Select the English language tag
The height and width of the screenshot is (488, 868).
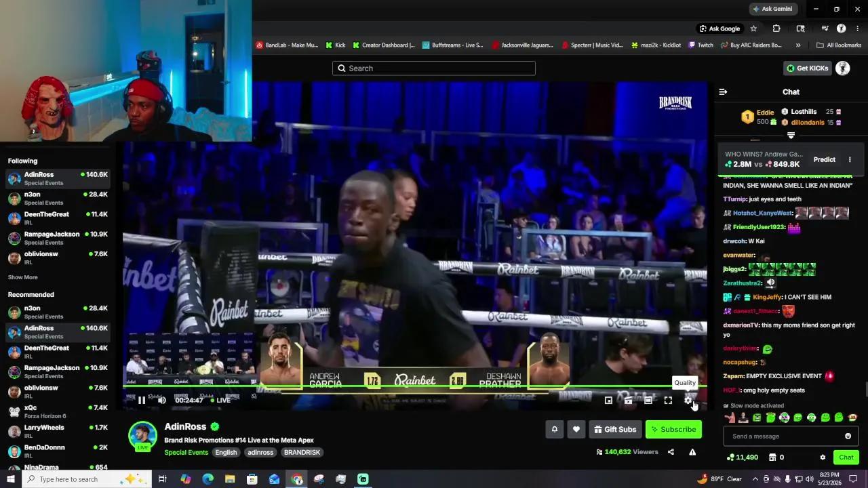(226, 452)
